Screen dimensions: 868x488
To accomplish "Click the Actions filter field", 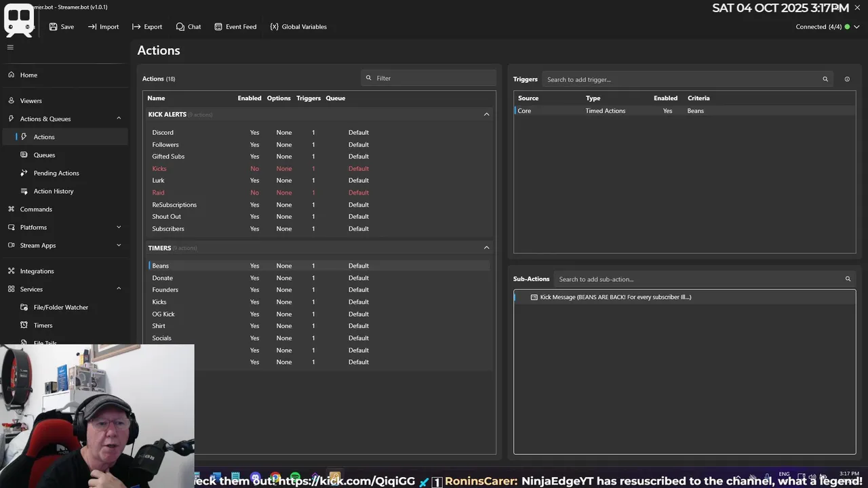I will 429,78.
